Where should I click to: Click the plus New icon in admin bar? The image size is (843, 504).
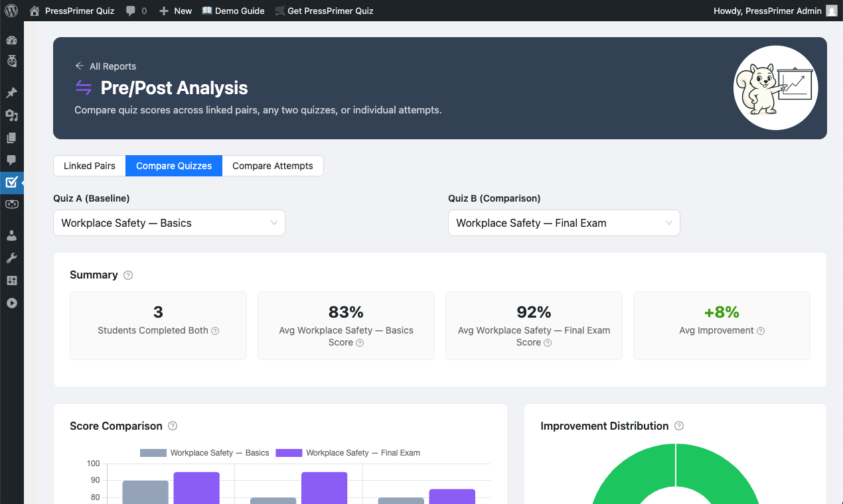click(x=164, y=11)
